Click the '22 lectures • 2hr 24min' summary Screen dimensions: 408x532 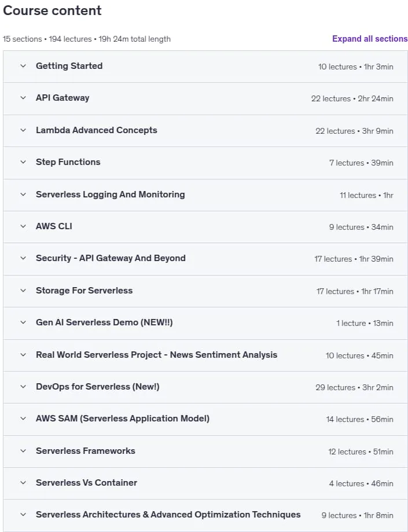(352, 98)
